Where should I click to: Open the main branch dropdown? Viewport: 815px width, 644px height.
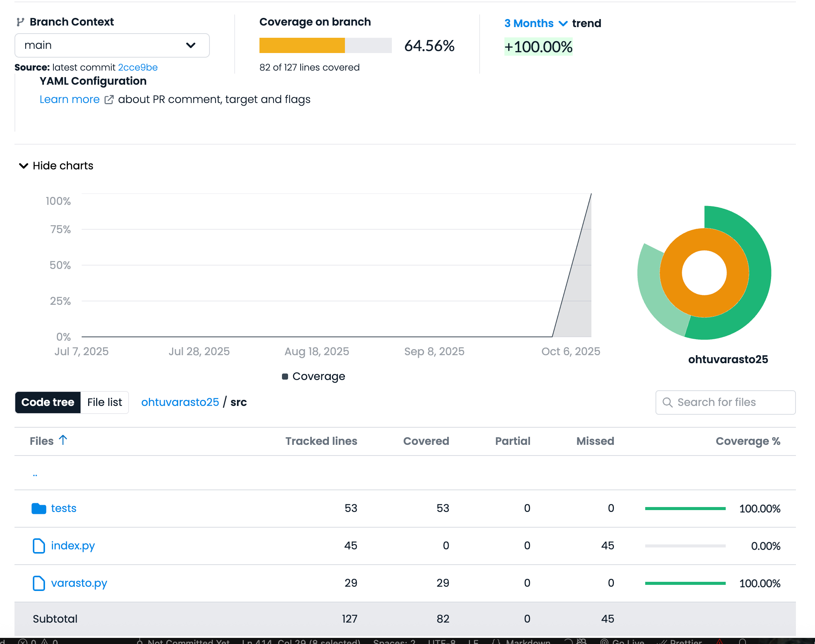(x=112, y=45)
